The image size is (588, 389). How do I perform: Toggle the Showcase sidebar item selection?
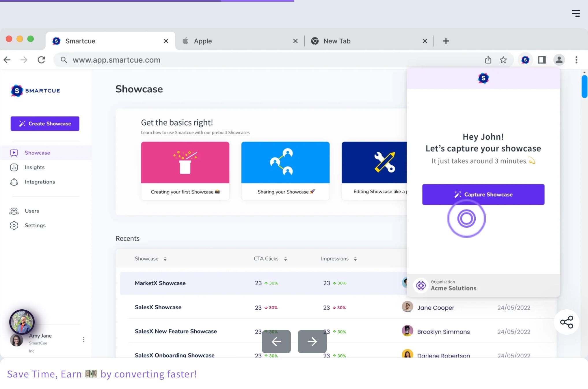(37, 153)
